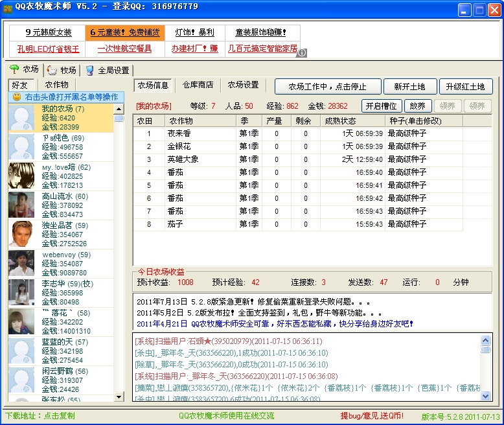Screen dimensions: 504x425
Task: Click the 农田 column header
Action: click(149, 121)
